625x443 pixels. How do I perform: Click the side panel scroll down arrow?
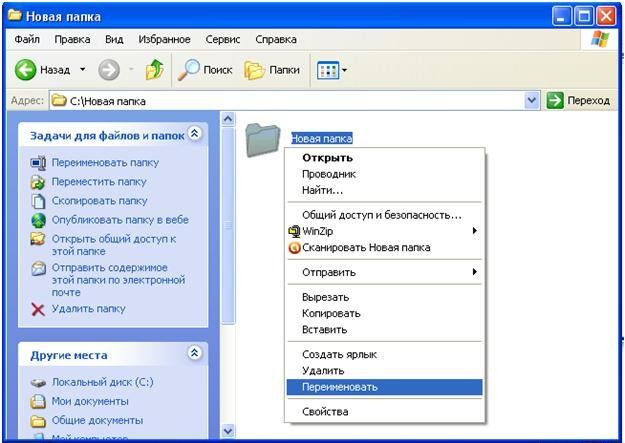(x=228, y=431)
